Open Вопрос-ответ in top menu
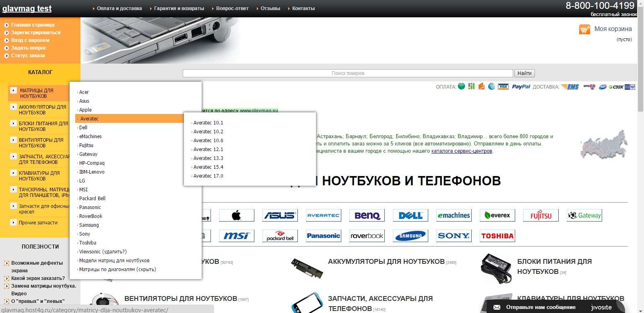 (x=232, y=8)
